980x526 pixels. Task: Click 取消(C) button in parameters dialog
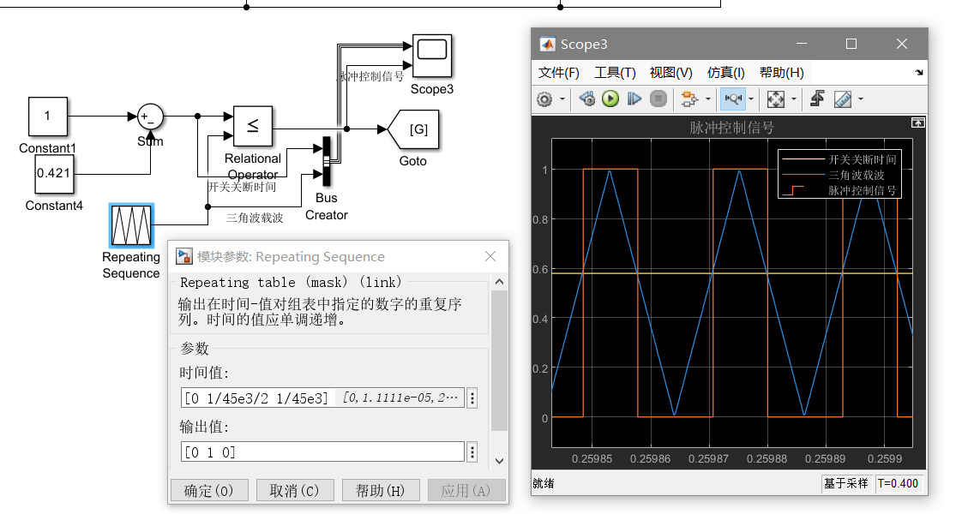[x=295, y=490]
